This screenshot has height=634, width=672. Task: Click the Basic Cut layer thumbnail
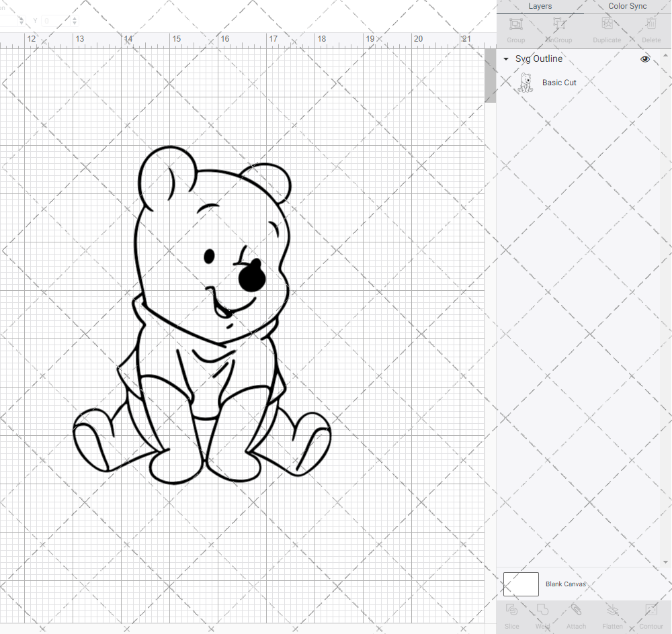coord(525,82)
